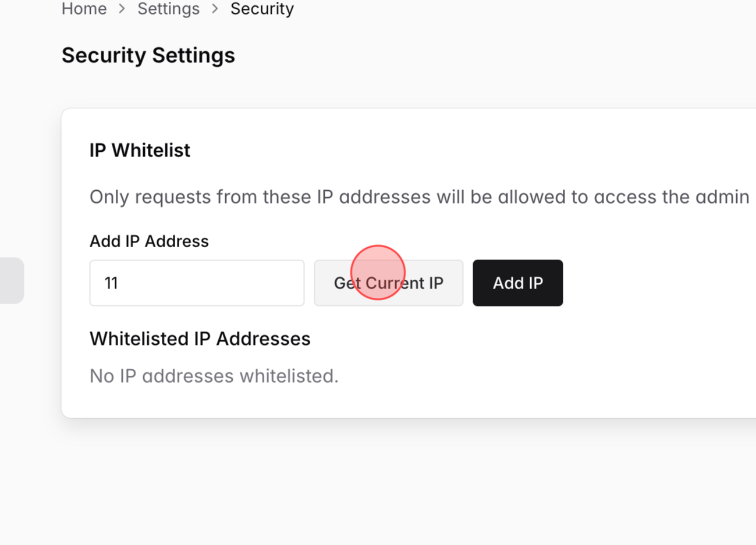Click inside the Add IP Address input field
Screen dimensions: 756x545
196,283
